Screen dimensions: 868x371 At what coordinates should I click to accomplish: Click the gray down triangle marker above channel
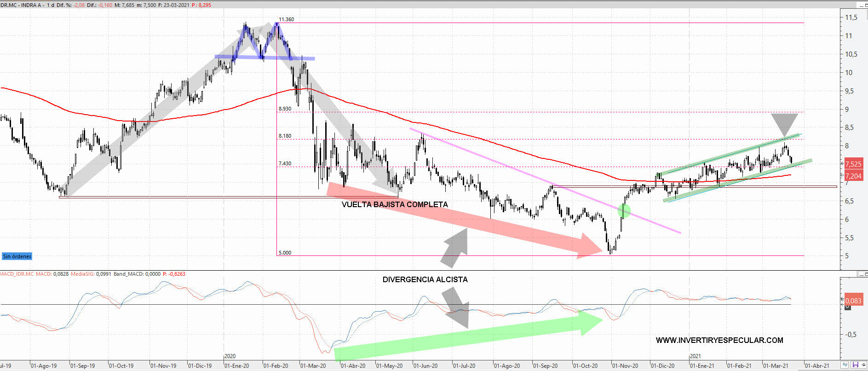coord(784,123)
